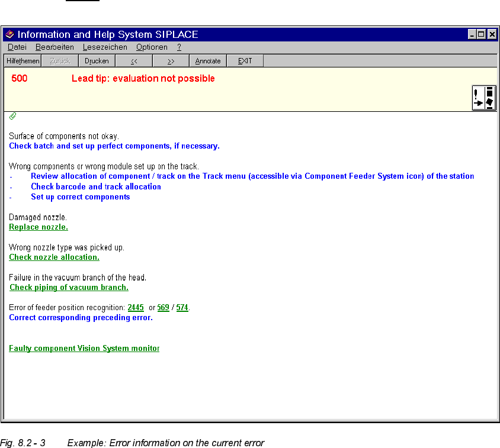Click 'Surface of components not okay.' text
Screen dimensions: 500x448
click(x=64, y=136)
